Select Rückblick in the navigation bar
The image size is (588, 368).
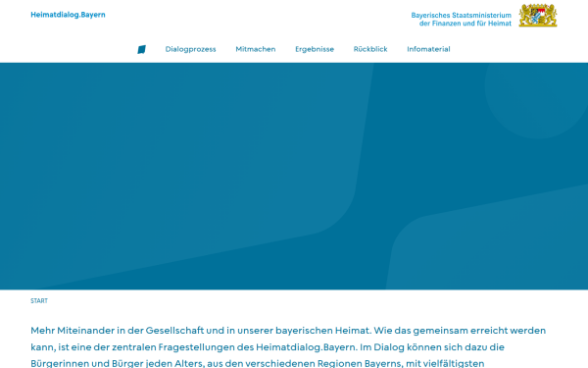[370, 49]
